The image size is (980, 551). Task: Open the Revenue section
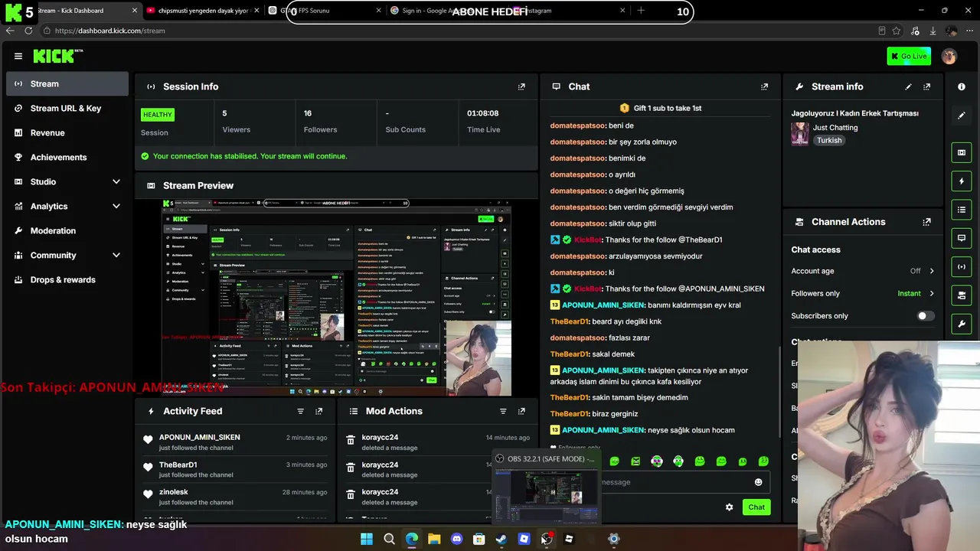[x=67, y=132]
